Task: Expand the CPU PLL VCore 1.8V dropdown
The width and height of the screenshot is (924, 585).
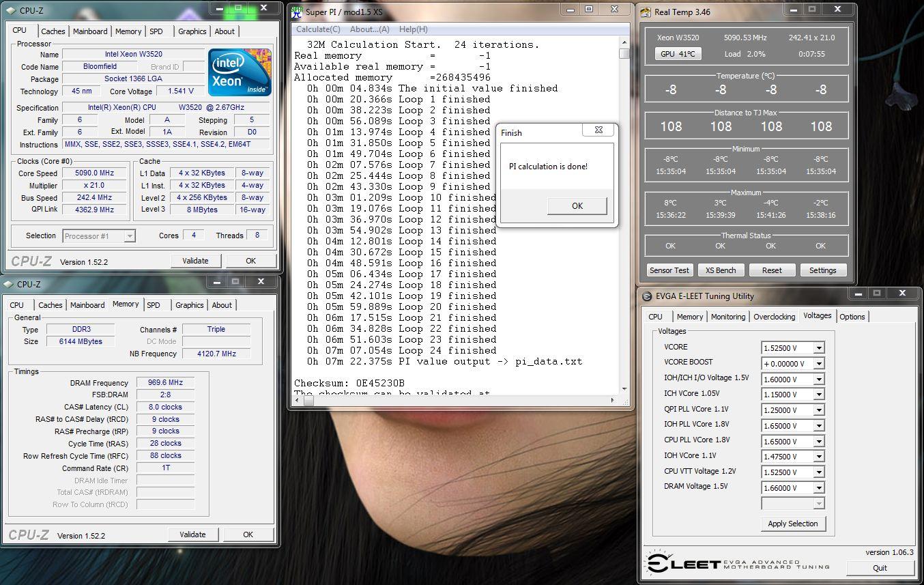Action: point(819,442)
